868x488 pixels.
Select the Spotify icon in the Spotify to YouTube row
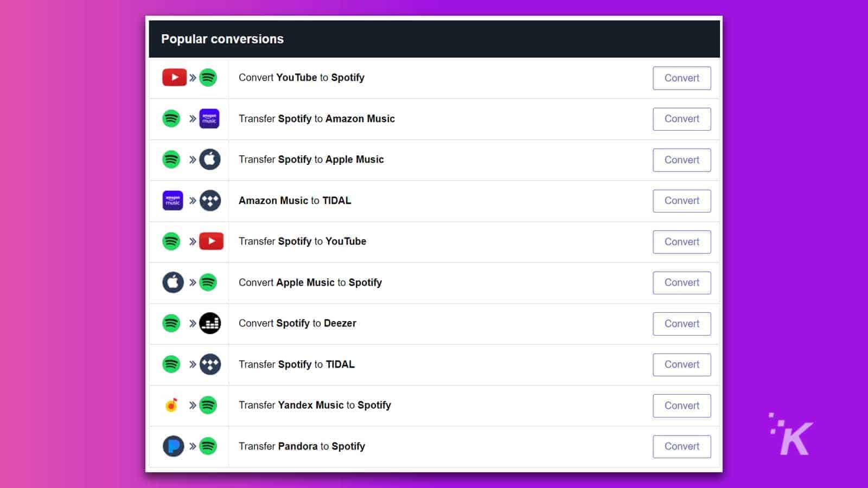click(x=171, y=242)
